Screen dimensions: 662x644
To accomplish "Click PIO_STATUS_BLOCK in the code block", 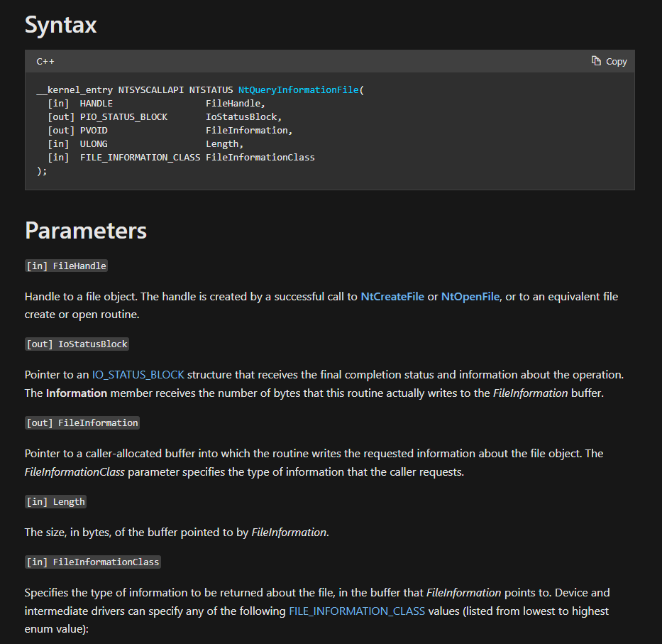I will click(x=123, y=117).
